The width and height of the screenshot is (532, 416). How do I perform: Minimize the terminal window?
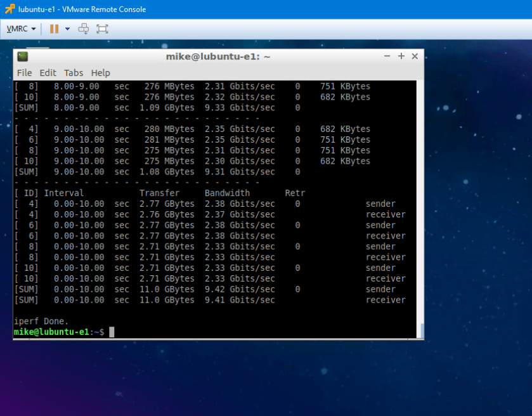(387, 56)
